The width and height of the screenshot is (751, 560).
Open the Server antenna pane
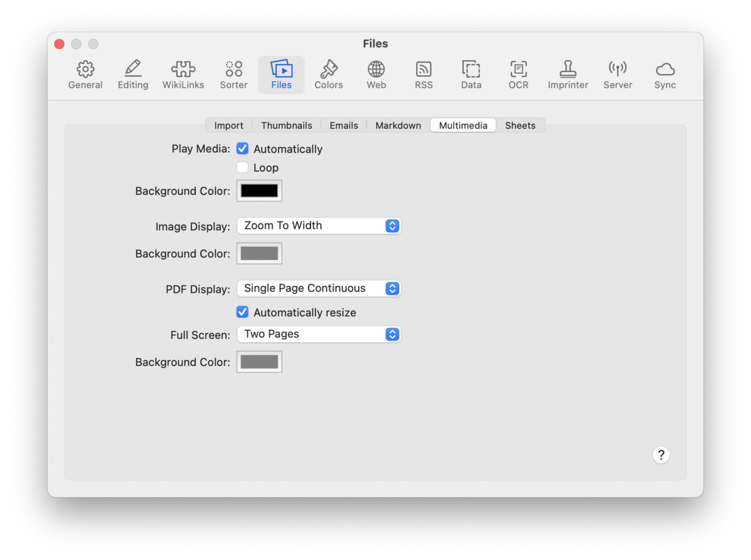point(618,75)
